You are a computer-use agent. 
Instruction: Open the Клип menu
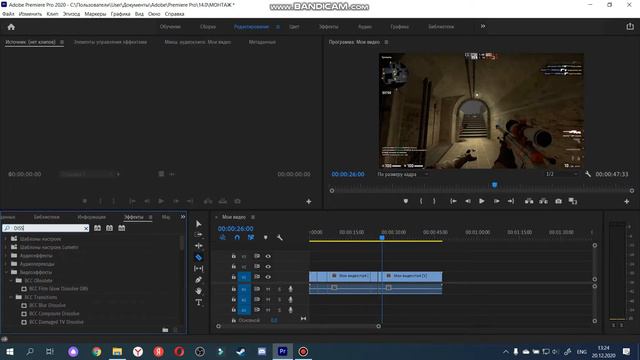pyautogui.click(x=52, y=14)
